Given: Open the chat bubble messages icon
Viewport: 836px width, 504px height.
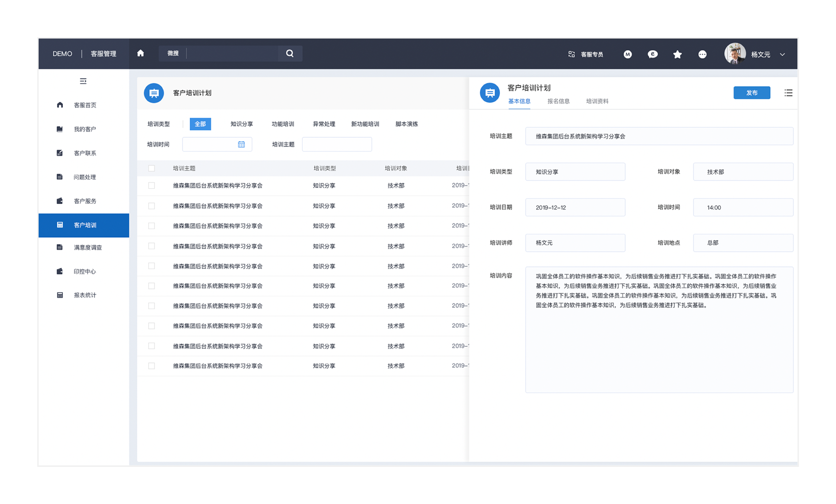Looking at the screenshot, I should (652, 54).
